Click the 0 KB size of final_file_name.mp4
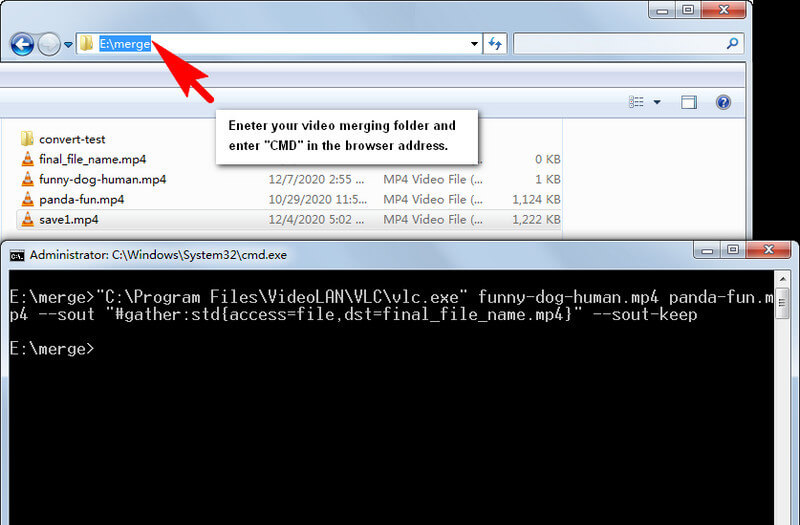Screen dimensions: 800x525 [x=547, y=159]
